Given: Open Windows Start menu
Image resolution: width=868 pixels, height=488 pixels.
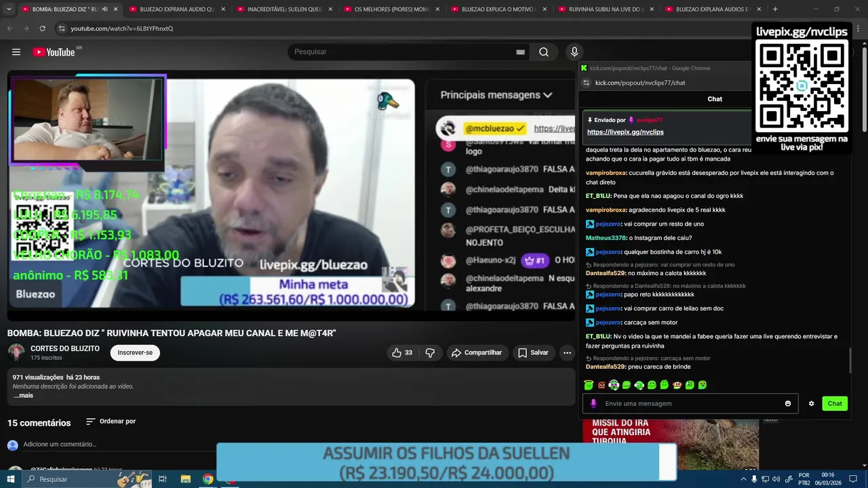Looking at the screenshot, I should tap(11, 479).
